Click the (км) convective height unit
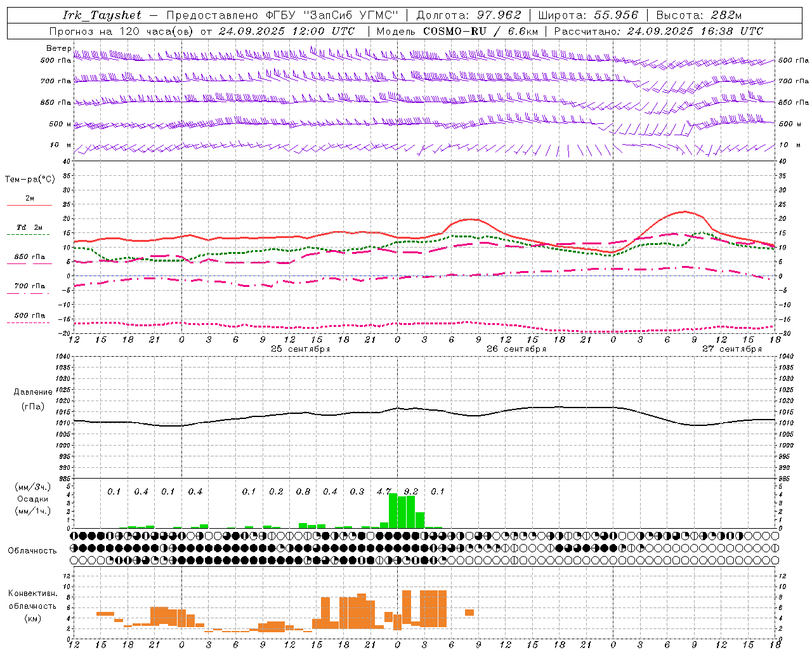This screenshot has height=650, width=812. [x=32, y=618]
